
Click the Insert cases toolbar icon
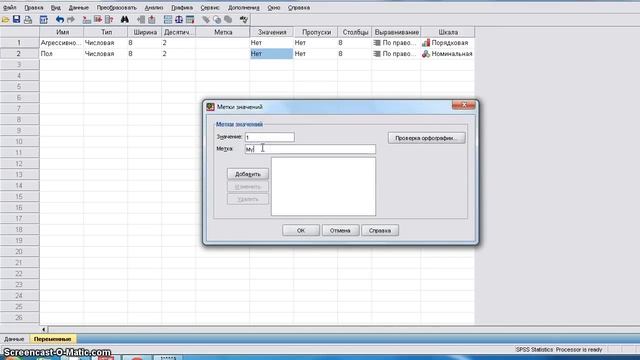point(141,20)
